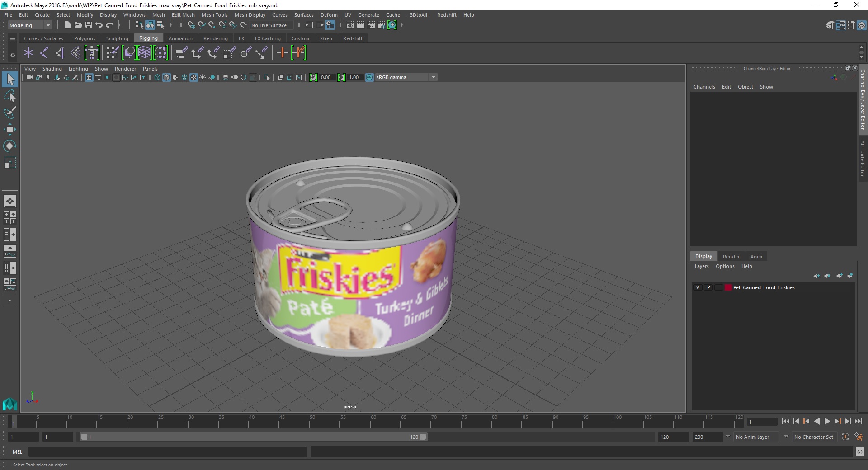Open the Layers menu in Layer Editor

pos(702,266)
